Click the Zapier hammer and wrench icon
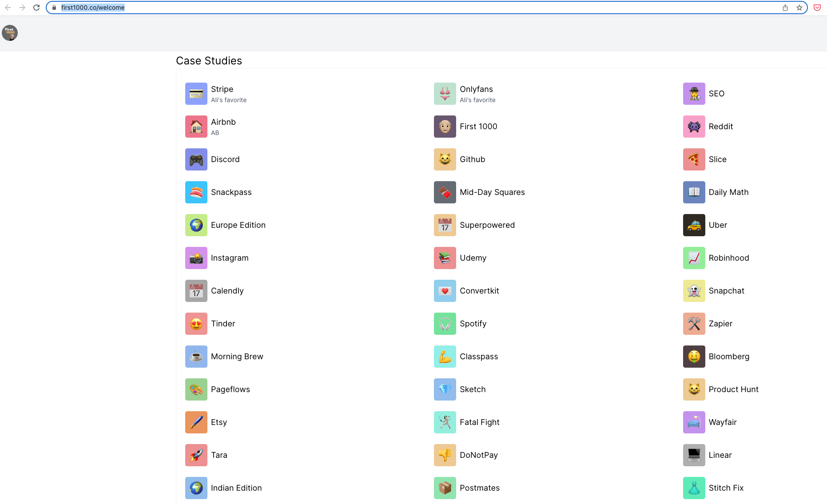827x504 pixels. [694, 324]
